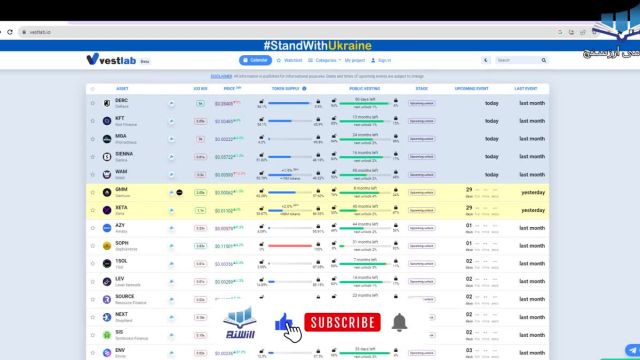Click the DERC asset logo
This screenshot has height=360, width=640.
107,103
